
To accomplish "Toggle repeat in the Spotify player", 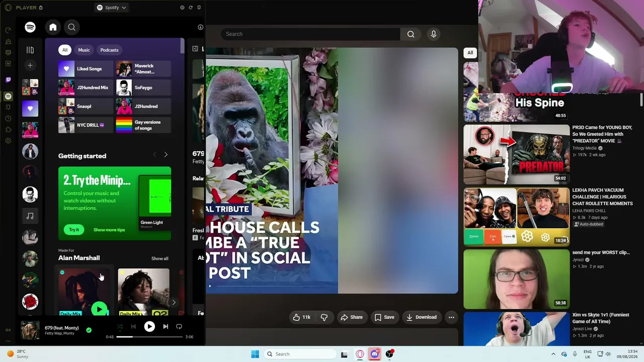I will point(179,327).
